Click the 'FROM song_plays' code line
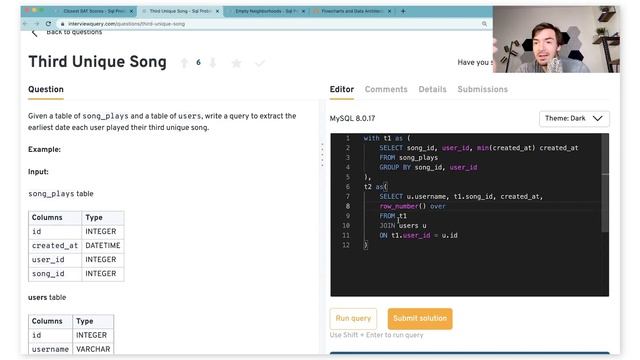 pyautogui.click(x=409, y=157)
